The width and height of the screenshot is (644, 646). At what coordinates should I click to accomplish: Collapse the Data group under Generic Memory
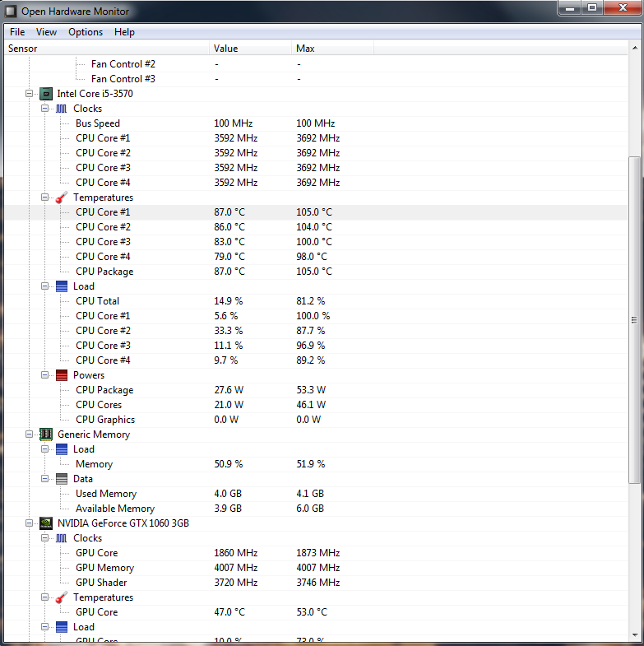coord(44,479)
